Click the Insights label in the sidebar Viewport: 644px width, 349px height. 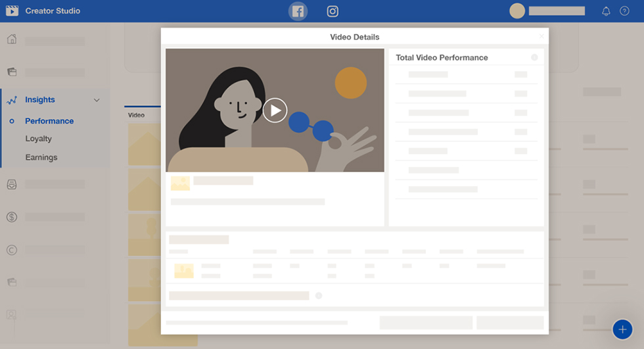tap(40, 100)
